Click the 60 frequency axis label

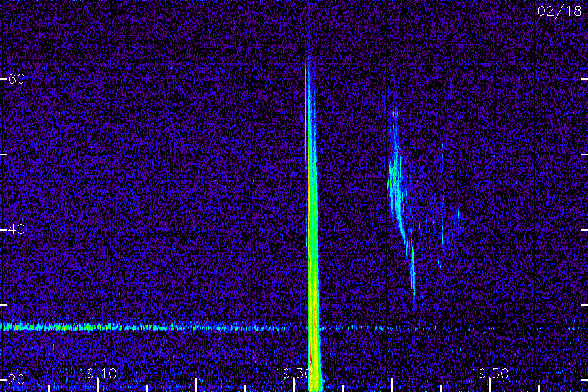(x=16, y=79)
